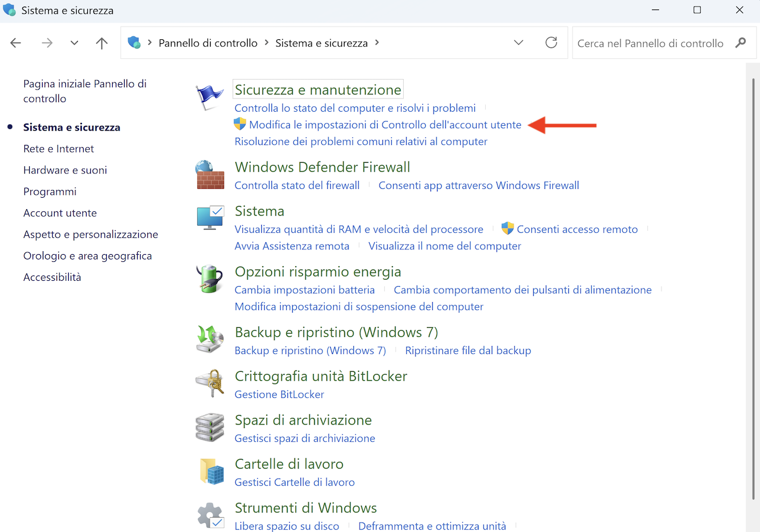The height and width of the screenshot is (532, 760).
Task: Click the Cartelle di lavoro folder icon
Action: (211, 472)
